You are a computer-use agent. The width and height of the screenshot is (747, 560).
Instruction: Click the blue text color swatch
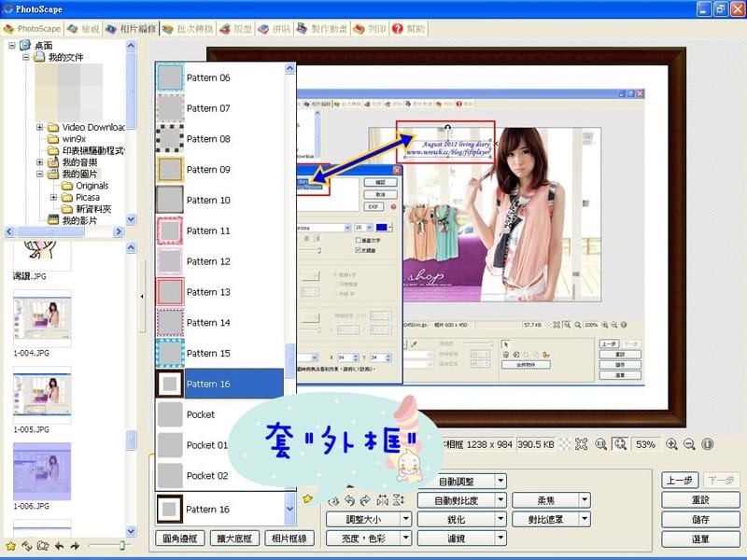(382, 227)
